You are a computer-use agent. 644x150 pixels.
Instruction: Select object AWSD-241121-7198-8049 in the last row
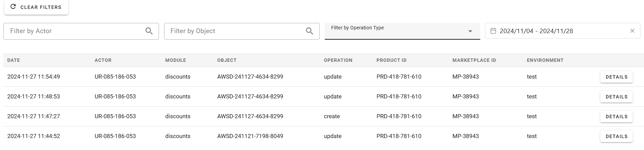pos(250,136)
